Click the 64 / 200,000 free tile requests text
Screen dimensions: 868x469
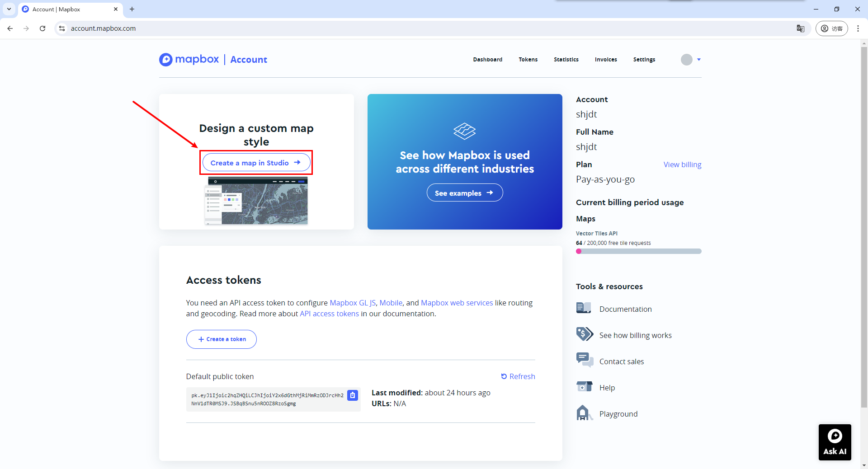click(613, 243)
